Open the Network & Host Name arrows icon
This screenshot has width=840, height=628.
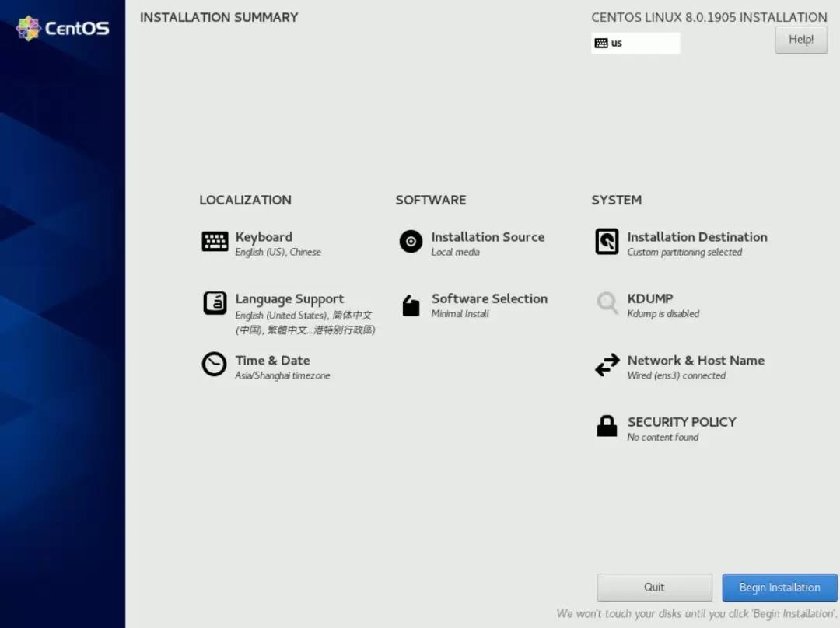click(607, 365)
